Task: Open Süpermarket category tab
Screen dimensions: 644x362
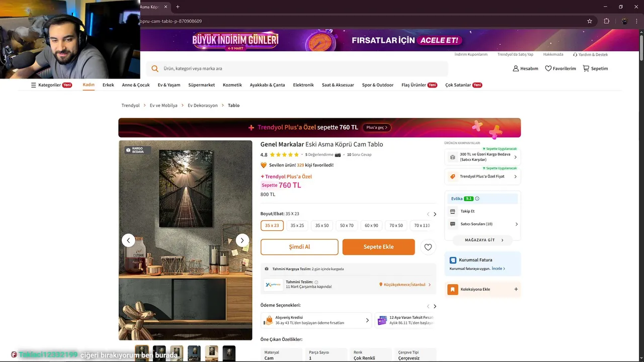Action: click(x=201, y=85)
